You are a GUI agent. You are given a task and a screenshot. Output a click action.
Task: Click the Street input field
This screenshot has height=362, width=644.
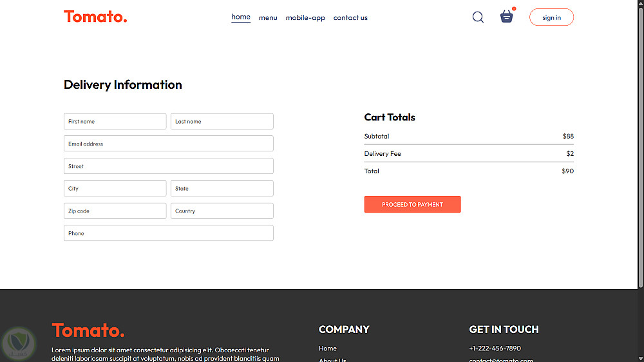(x=168, y=166)
